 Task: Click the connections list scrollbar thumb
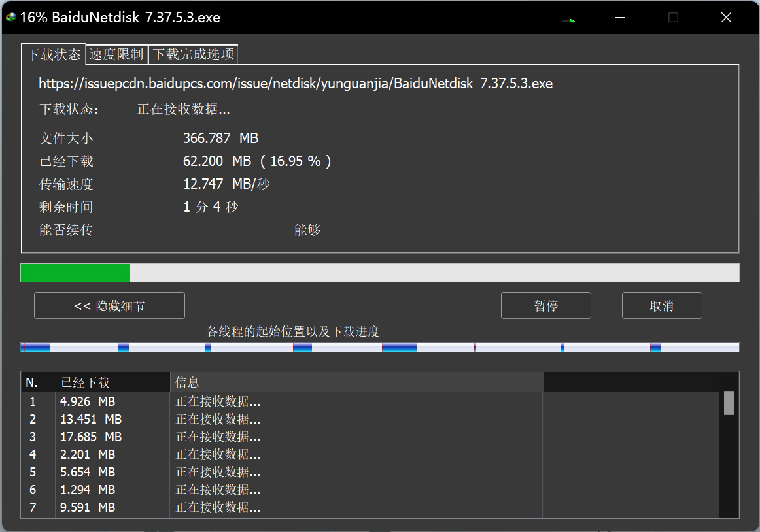729,403
